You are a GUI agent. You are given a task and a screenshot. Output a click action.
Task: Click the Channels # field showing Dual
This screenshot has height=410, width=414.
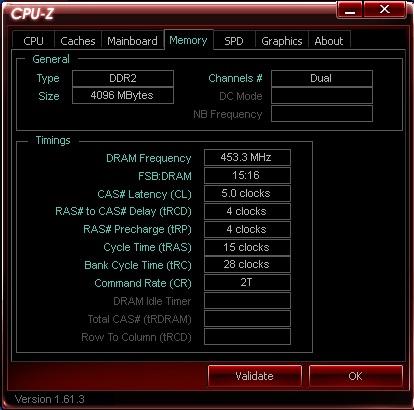322,78
